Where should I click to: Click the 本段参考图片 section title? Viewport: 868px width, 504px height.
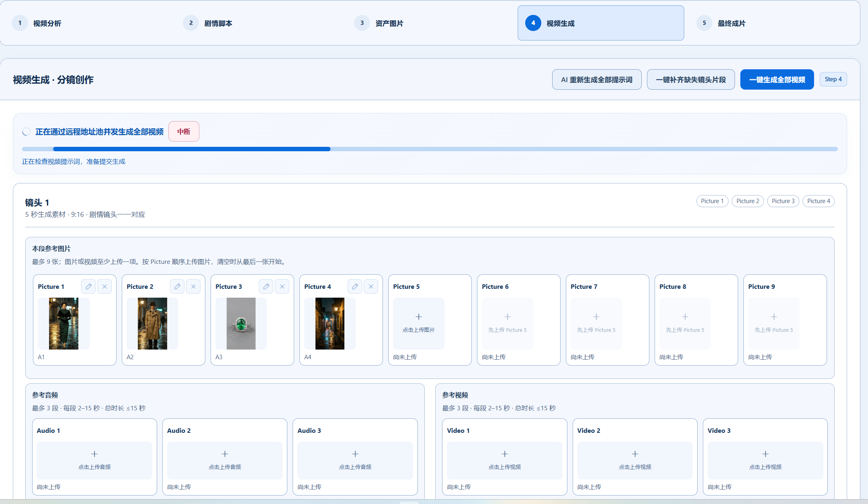51,249
